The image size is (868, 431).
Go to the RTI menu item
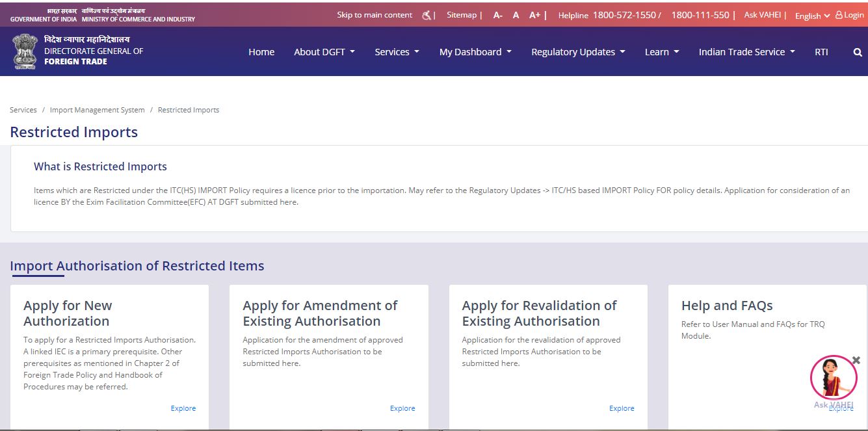point(821,52)
